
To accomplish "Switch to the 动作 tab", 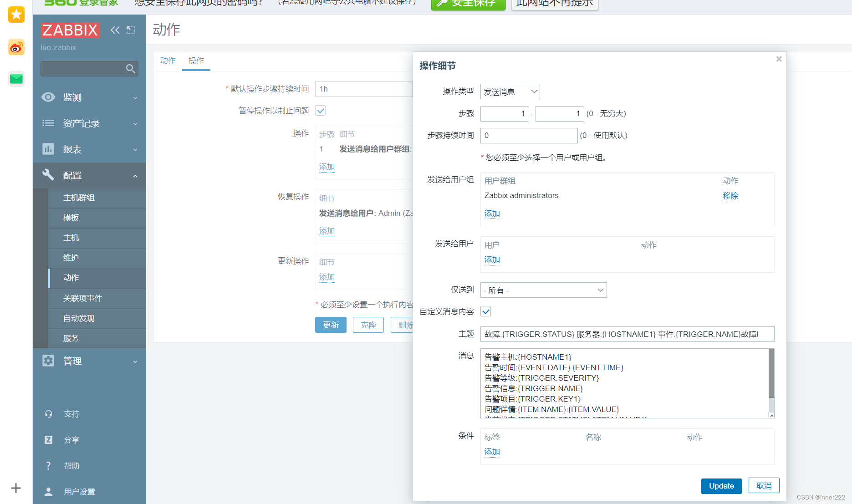I will coord(168,61).
